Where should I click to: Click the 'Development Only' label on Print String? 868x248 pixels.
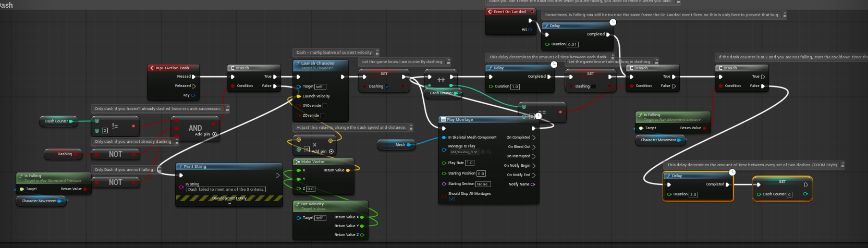229,198
